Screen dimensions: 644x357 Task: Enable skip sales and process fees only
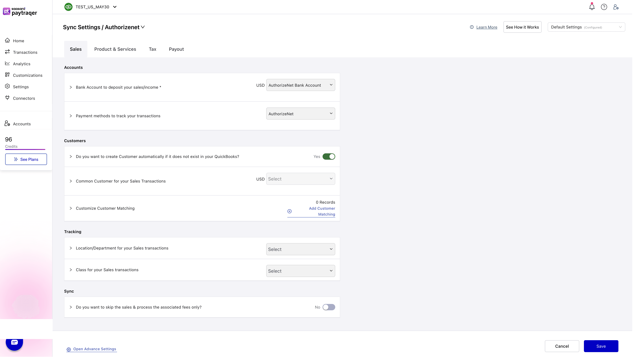329,307
